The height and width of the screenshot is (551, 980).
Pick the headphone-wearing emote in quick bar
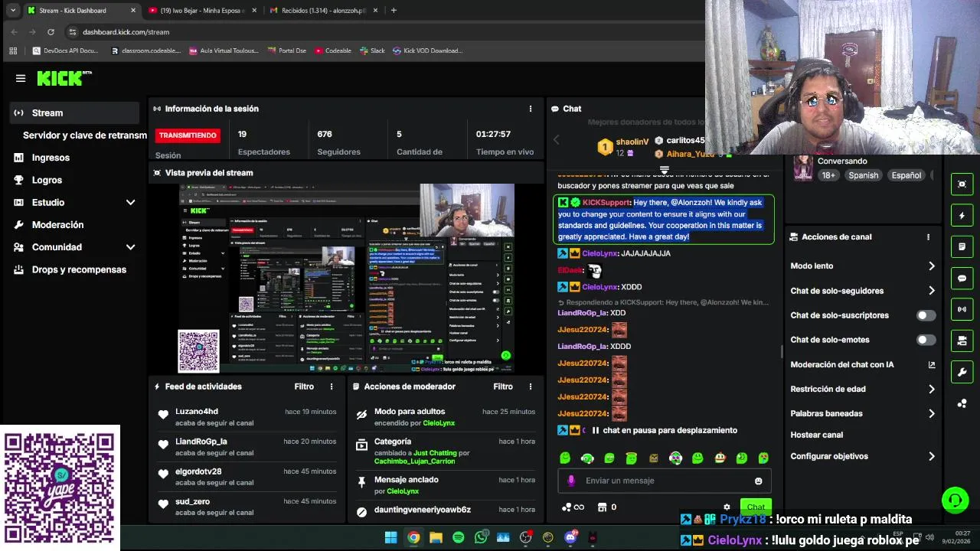pyautogui.click(x=587, y=458)
